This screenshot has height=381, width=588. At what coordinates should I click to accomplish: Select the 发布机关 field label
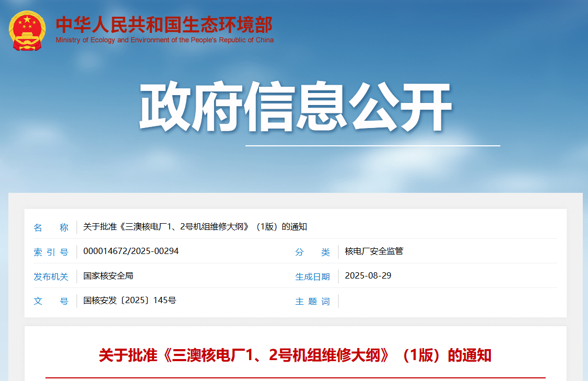(x=52, y=276)
